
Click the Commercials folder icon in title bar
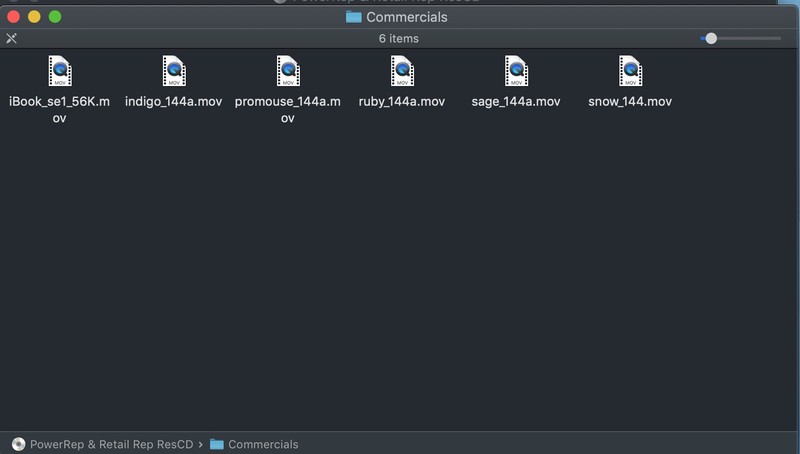pos(354,17)
